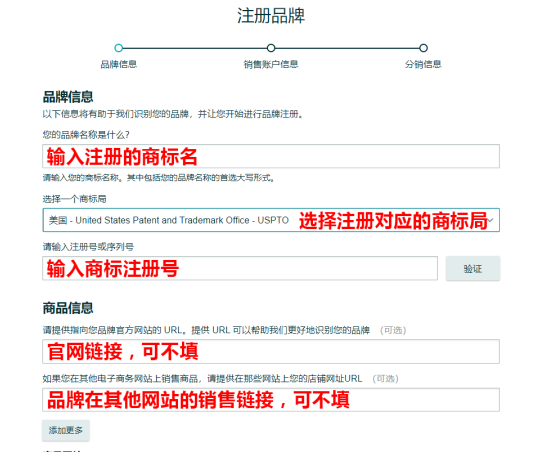Select the 分销信息 step circle

click(x=423, y=48)
